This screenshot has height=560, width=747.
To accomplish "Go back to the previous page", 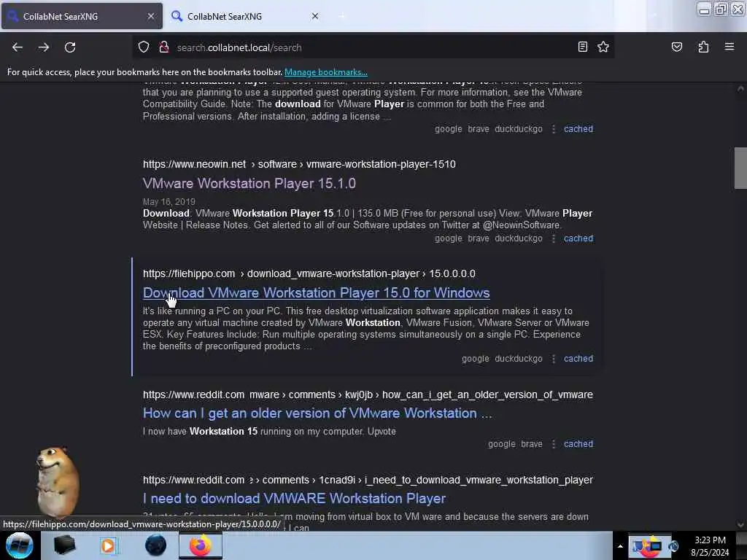I will tap(18, 47).
